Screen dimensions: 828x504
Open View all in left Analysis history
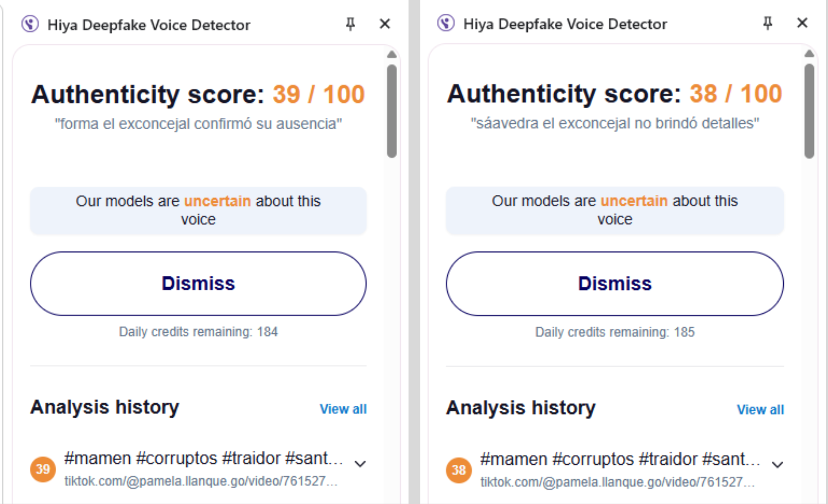343,409
